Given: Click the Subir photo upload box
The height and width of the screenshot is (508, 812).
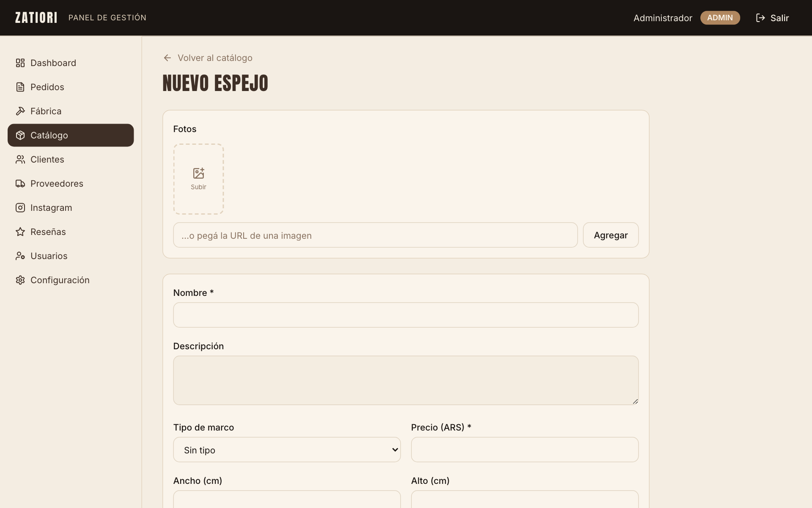Looking at the screenshot, I should click(x=199, y=179).
